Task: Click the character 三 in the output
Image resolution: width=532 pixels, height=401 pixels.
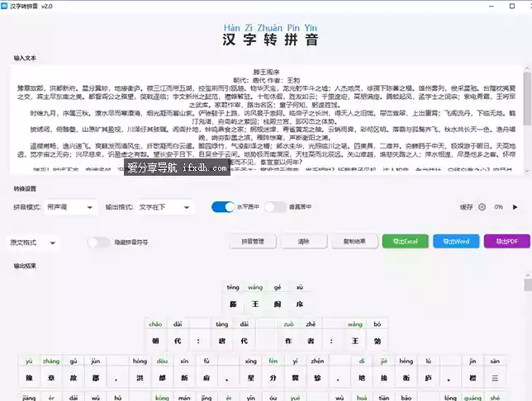Action: pyautogui.click(x=495, y=378)
